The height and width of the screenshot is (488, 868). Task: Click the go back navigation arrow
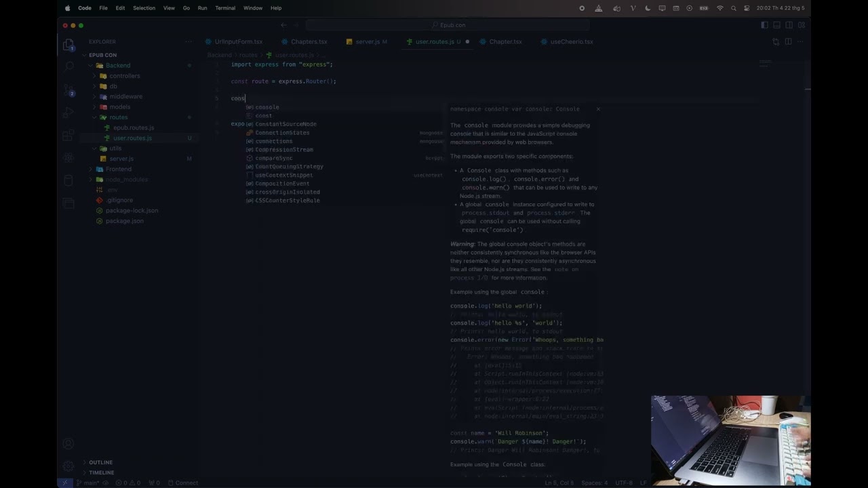283,25
